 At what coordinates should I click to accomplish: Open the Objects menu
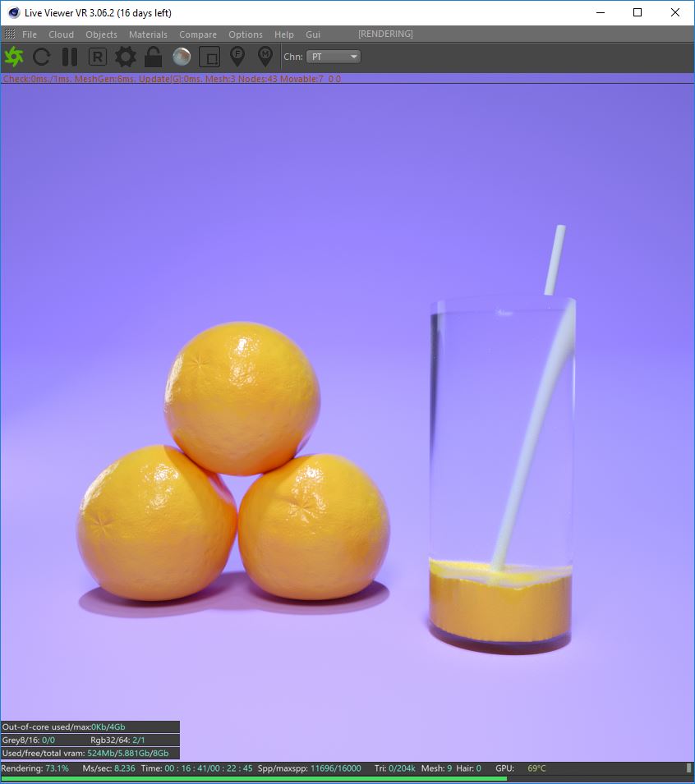[x=101, y=34]
